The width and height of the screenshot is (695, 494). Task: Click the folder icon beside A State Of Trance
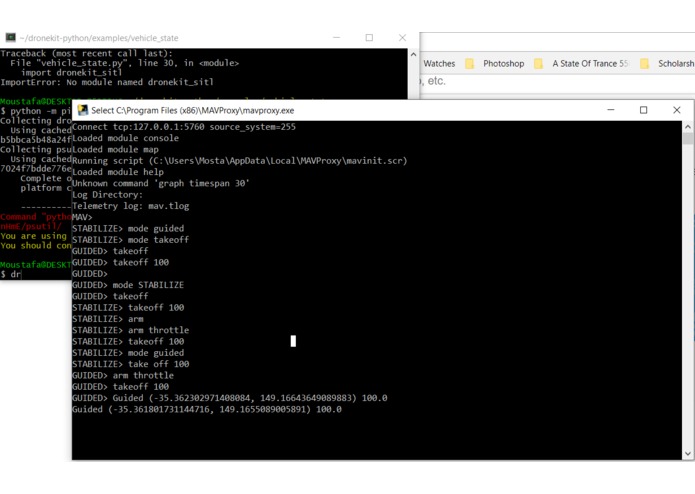point(538,64)
